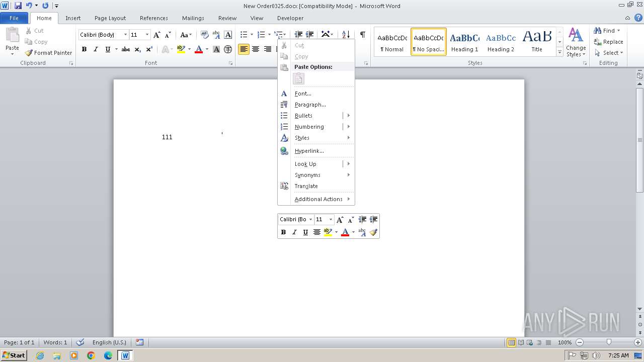Screen dimensions: 644x362
Task: Click the Grow Font icon in ribbon
Action: coord(157,35)
